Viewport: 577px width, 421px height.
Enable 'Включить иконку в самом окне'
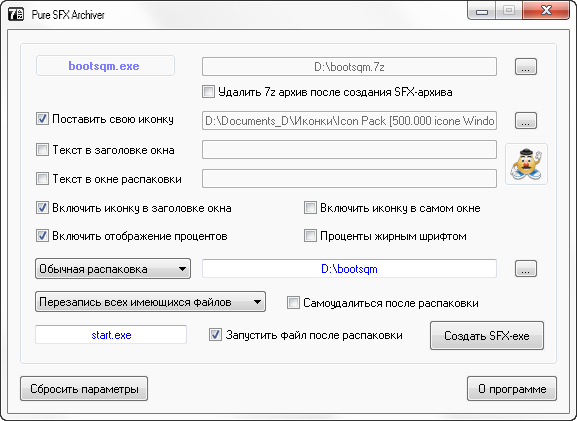tap(310, 208)
